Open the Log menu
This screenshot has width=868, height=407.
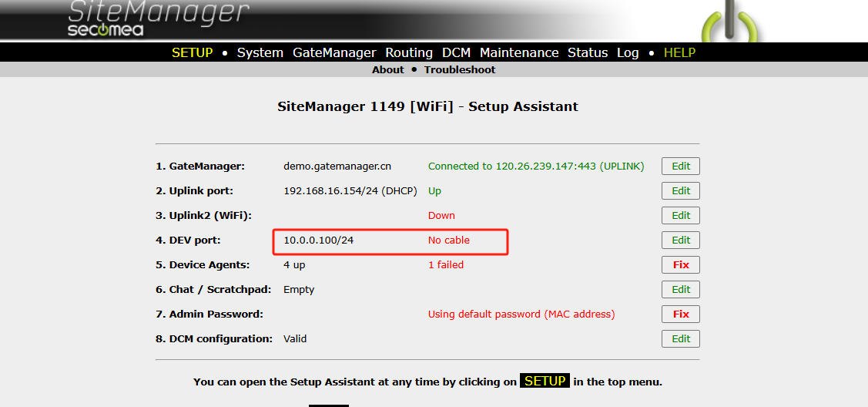[628, 52]
